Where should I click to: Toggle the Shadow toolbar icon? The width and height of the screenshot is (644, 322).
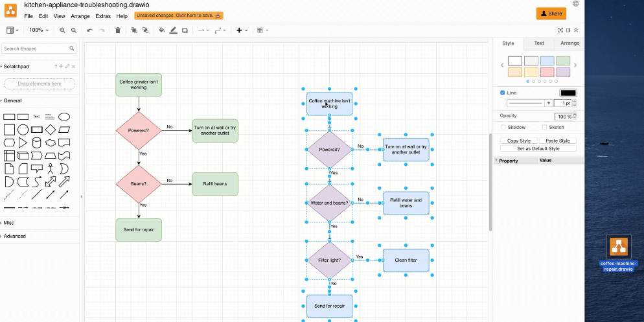[185, 30]
